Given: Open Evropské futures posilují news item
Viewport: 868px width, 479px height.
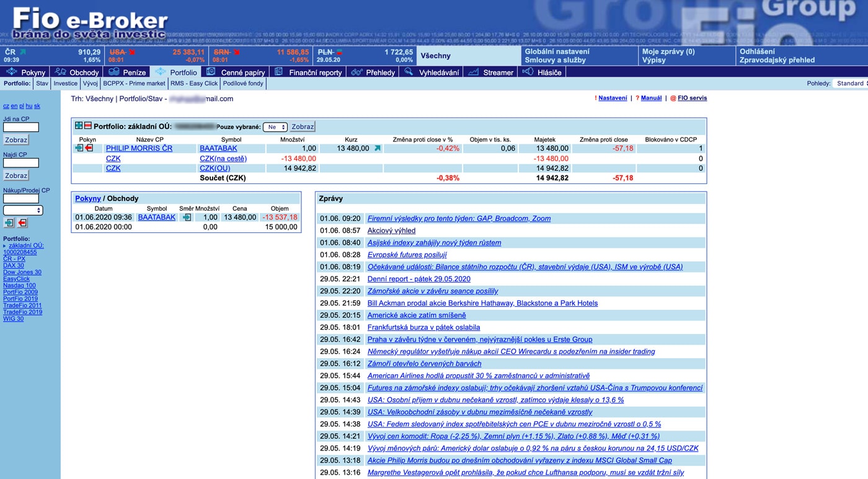Looking at the screenshot, I should [407, 255].
